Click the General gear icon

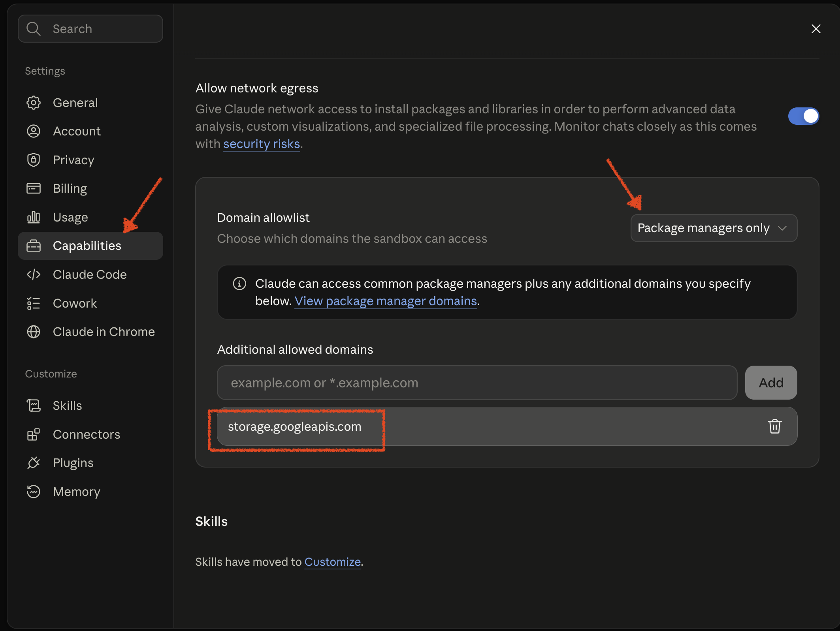(34, 103)
